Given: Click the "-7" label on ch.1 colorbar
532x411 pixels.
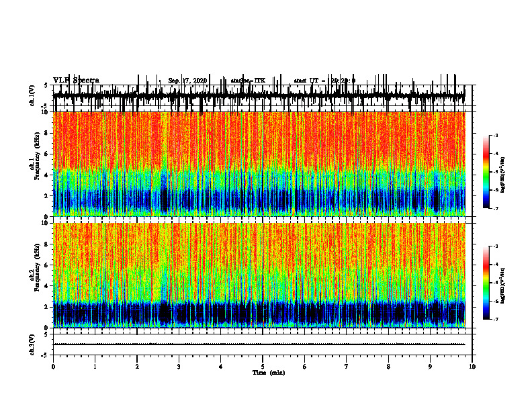Looking at the screenshot, I should click(495, 208).
